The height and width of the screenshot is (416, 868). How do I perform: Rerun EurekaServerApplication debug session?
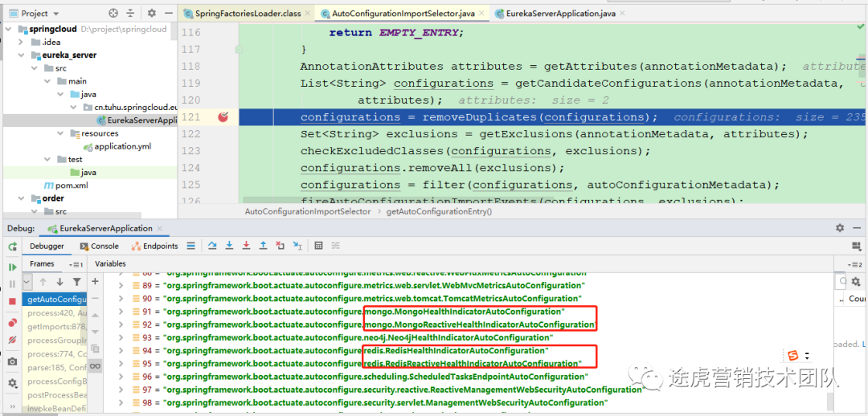12,247
